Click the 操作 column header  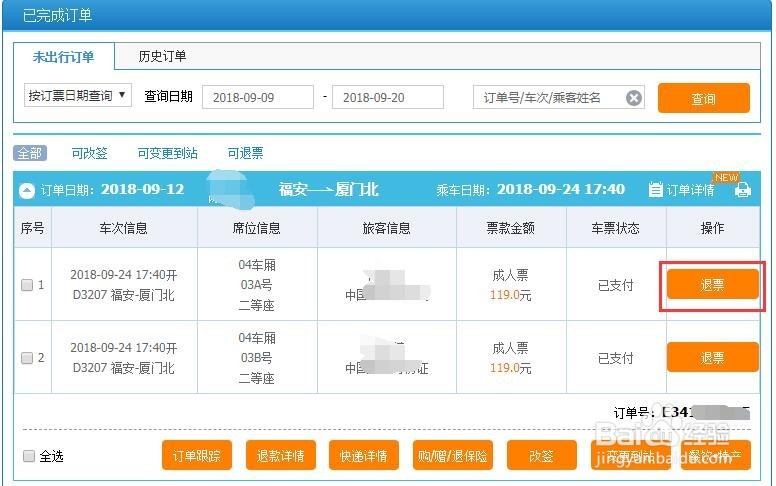click(x=712, y=228)
